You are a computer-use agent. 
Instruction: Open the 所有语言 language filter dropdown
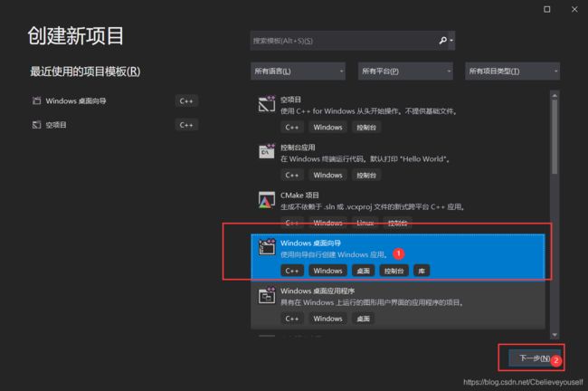(299, 71)
